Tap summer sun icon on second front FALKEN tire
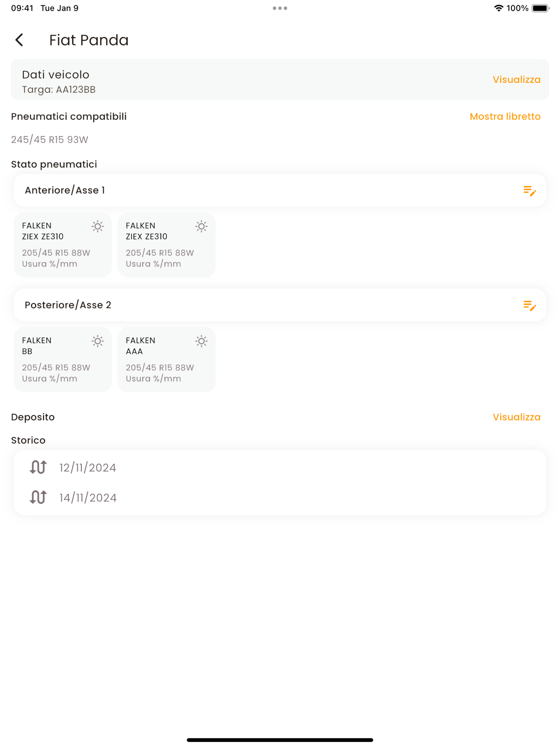 click(x=202, y=226)
